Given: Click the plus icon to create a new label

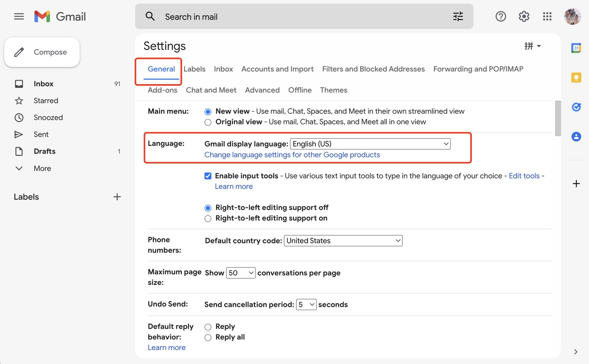Looking at the screenshot, I should tap(117, 197).
